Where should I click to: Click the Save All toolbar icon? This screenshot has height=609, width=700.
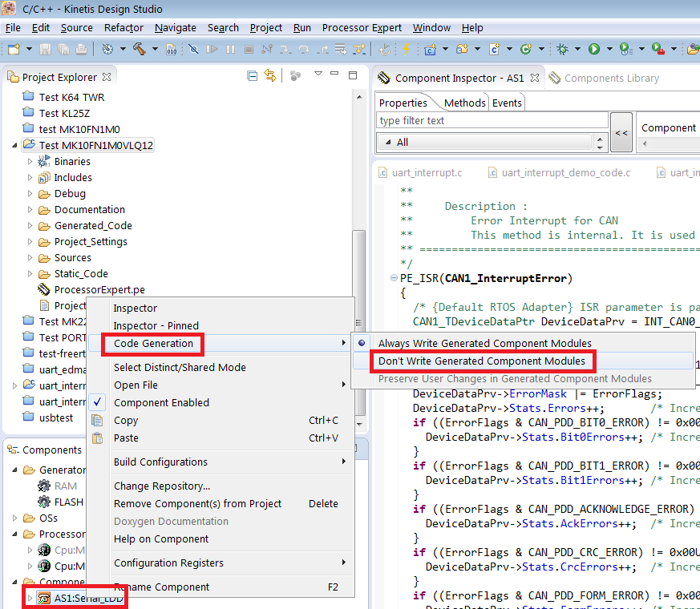click(x=63, y=49)
